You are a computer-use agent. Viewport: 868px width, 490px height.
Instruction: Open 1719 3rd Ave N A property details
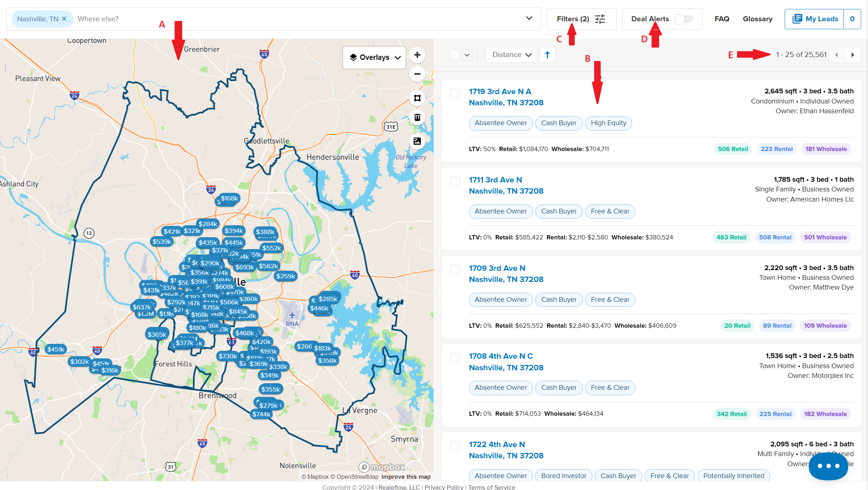pos(506,97)
